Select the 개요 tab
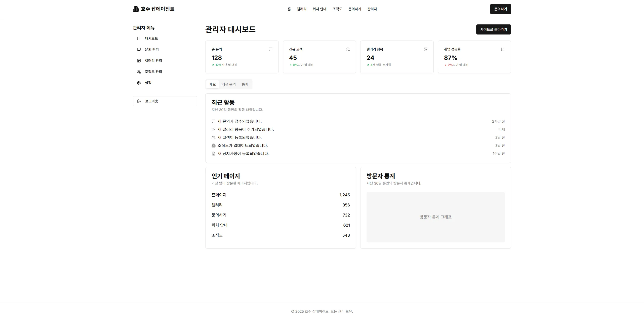 click(x=213, y=84)
